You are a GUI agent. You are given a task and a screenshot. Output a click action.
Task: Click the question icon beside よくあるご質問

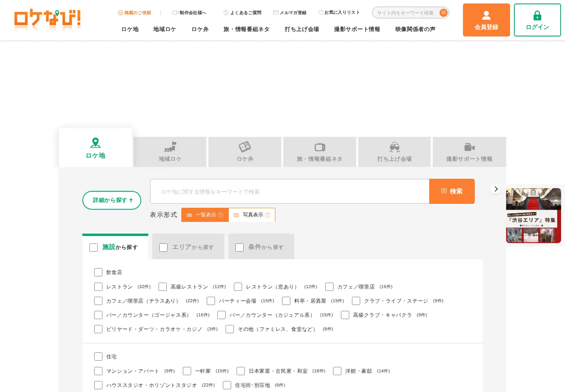pos(226,13)
